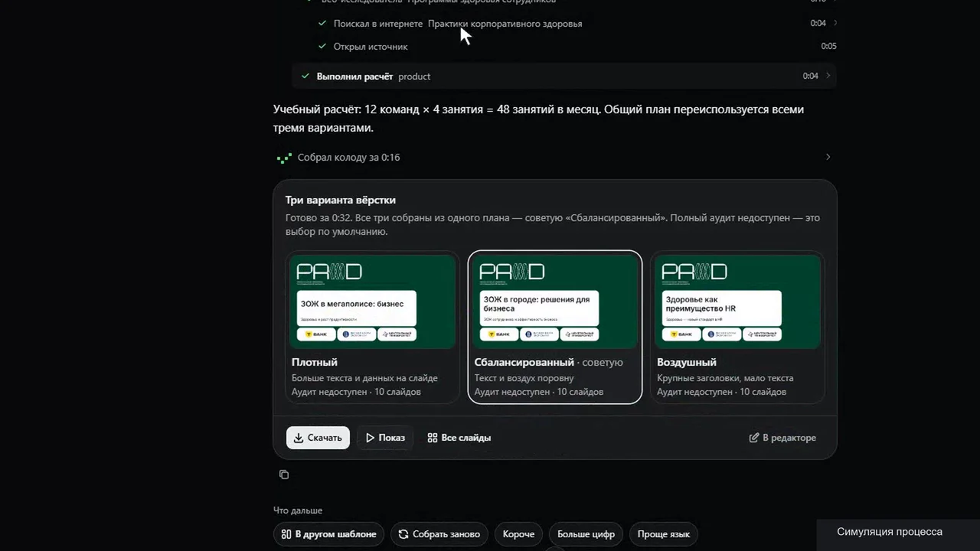Select the Плотный layout variant card
This screenshot has height=551, width=980.
(373, 327)
